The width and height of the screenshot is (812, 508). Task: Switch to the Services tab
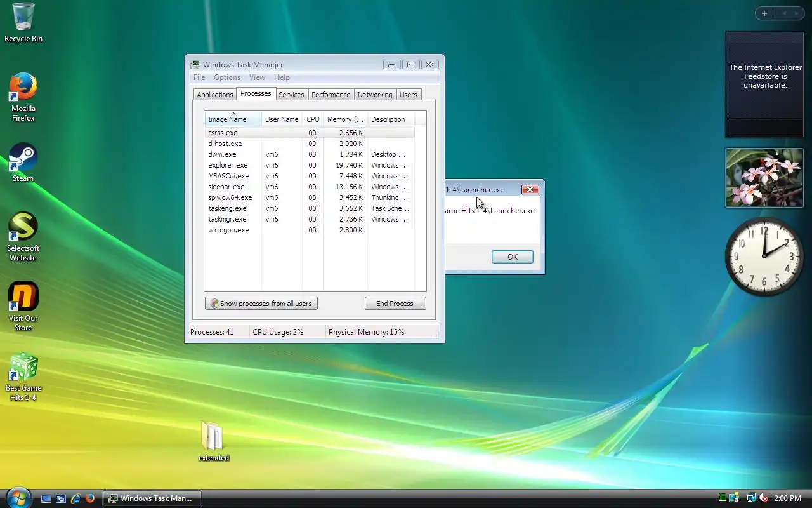pos(291,95)
